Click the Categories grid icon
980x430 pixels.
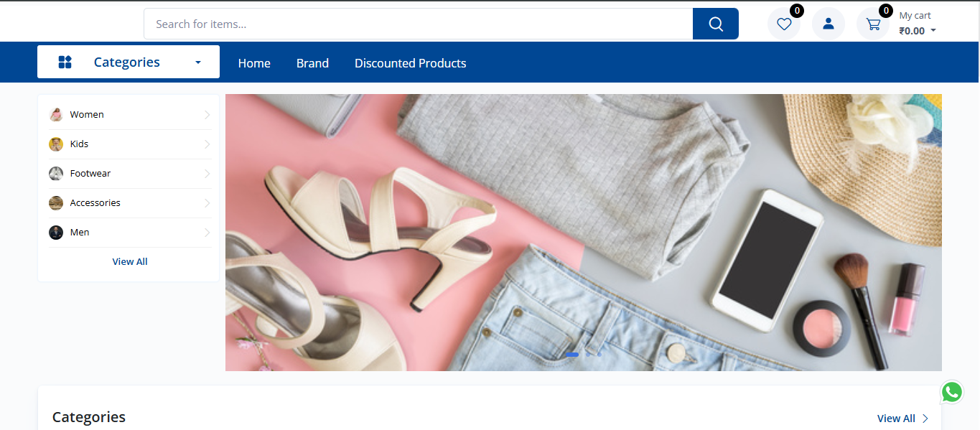pos(65,62)
